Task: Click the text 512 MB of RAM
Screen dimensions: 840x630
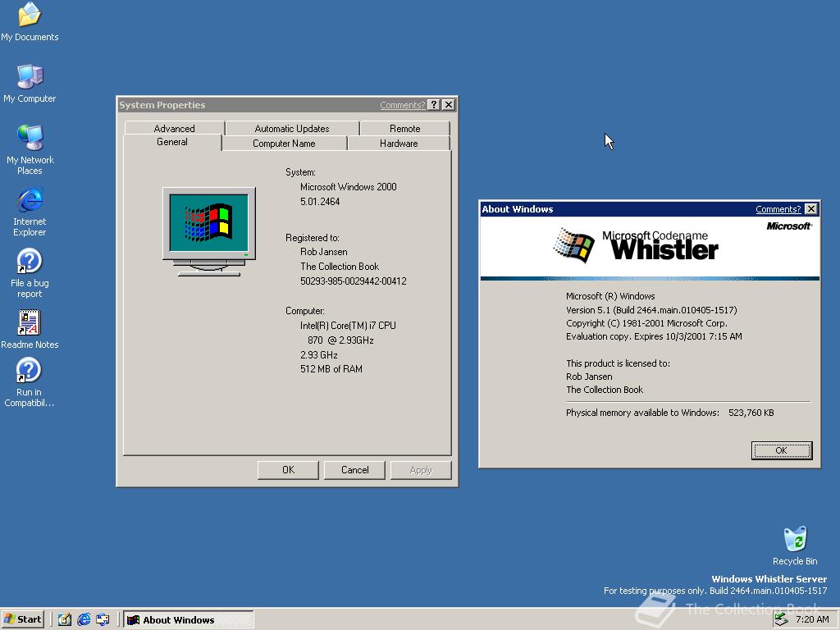Action: click(x=331, y=369)
